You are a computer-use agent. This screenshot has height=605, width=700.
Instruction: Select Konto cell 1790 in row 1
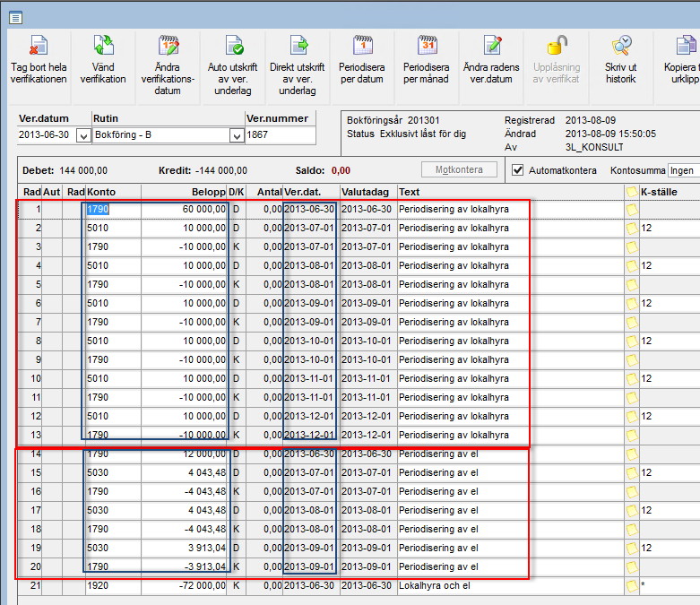(114, 210)
